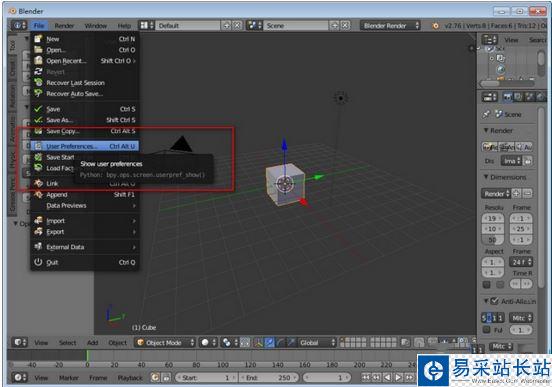Choose Save As in File menu
Screen dimensions: 552x387
tap(84, 120)
